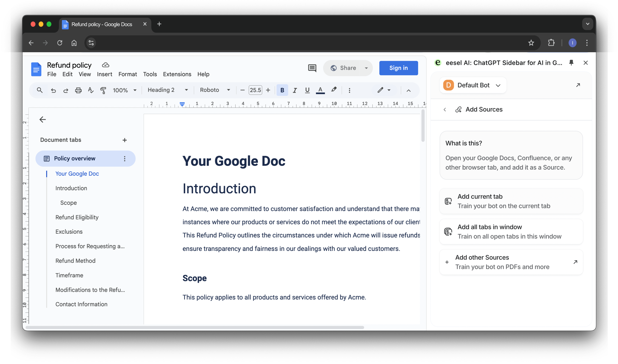Click the Underline formatting icon
618x364 pixels.
[x=306, y=90]
